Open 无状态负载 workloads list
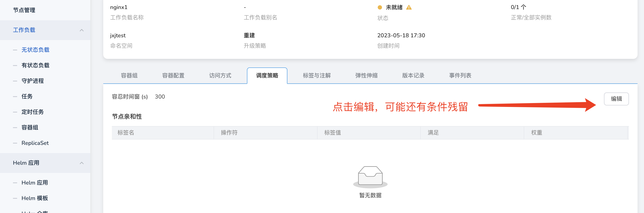 click(35, 50)
